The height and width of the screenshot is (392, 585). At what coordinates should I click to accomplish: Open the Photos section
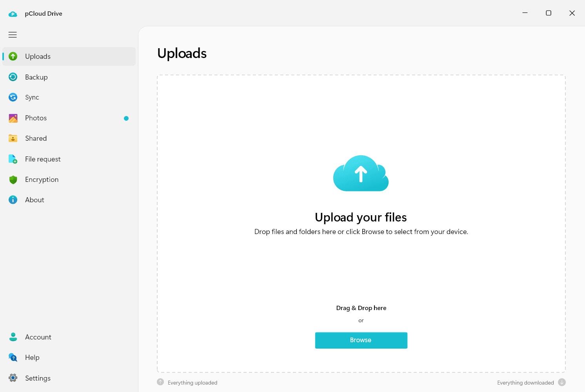[69, 118]
